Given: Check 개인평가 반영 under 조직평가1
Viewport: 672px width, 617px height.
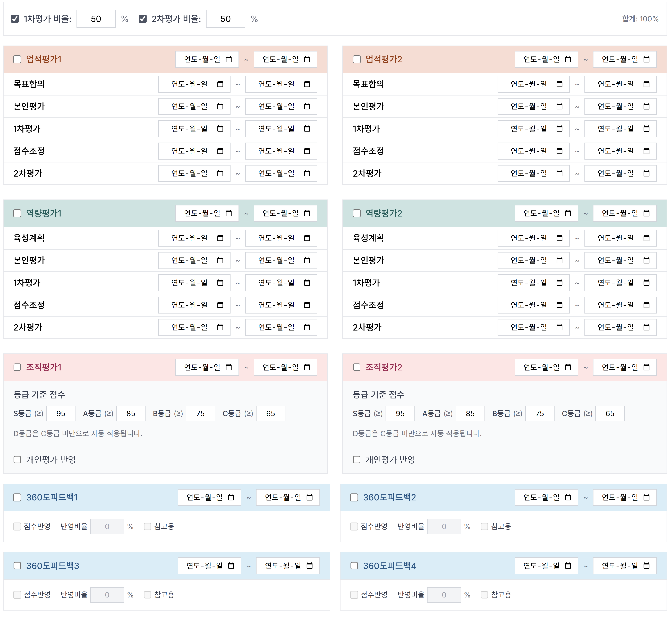Looking at the screenshot, I should [17, 459].
